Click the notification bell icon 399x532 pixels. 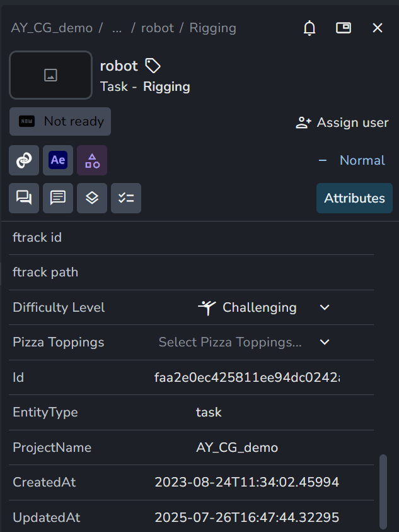coord(309,28)
